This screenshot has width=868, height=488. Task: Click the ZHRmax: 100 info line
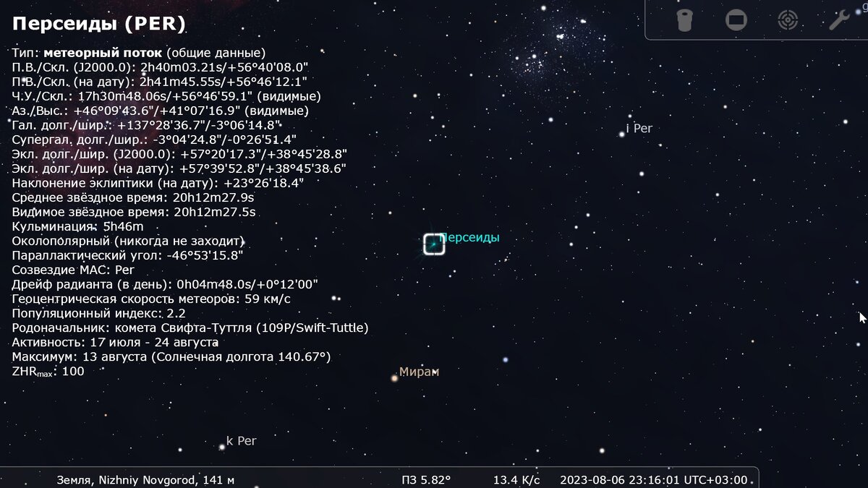tap(48, 372)
